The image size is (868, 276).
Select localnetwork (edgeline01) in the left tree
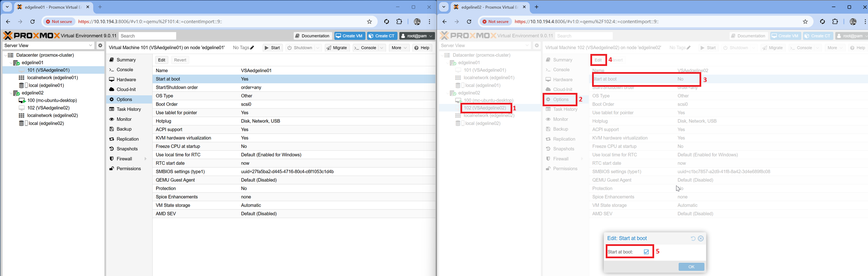point(53,78)
